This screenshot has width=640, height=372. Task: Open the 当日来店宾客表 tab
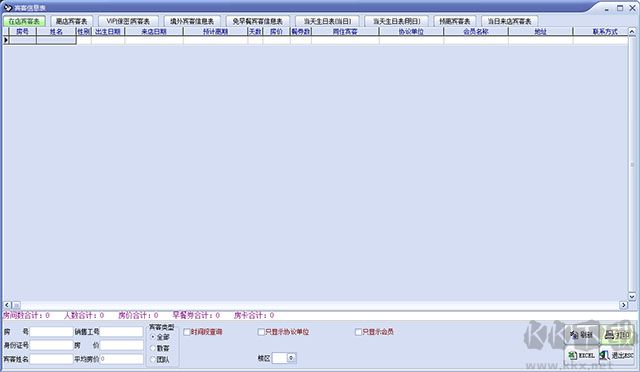pos(509,21)
